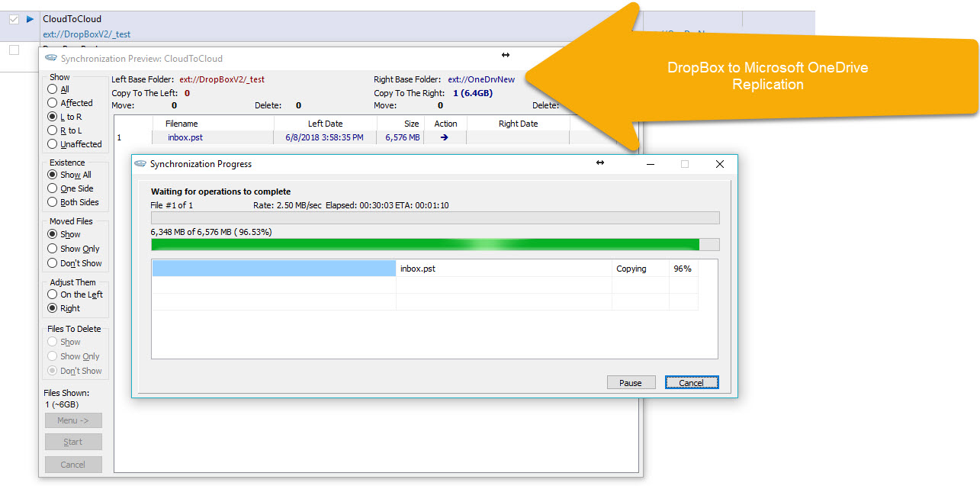980x486 pixels.
Task: Select Adjust Them On the Left
Action: [53, 294]
